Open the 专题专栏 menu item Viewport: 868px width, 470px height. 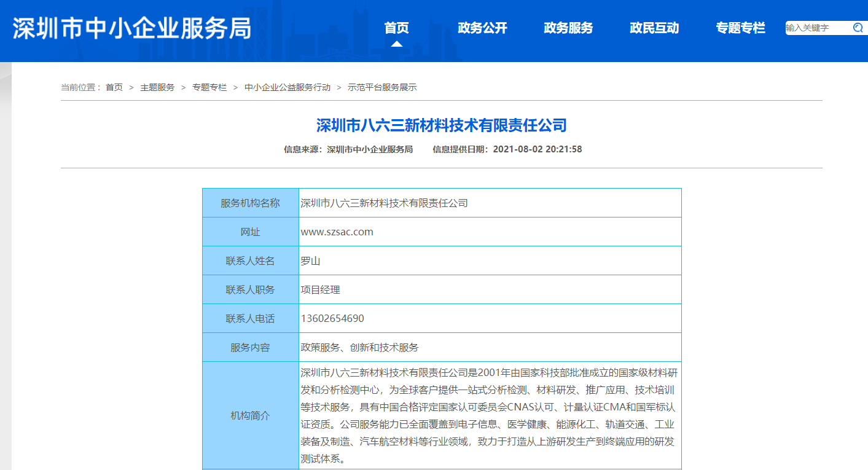pyautogui.click(x=741, y=28)
